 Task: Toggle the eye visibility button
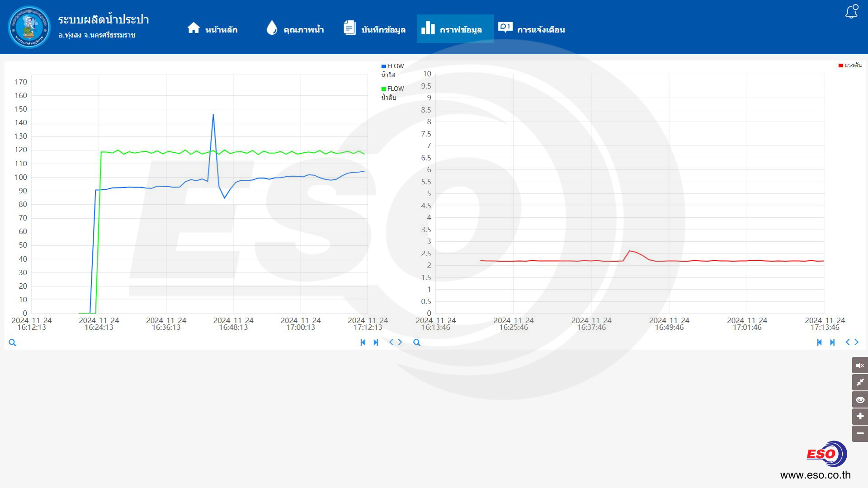tap(860, 399)
